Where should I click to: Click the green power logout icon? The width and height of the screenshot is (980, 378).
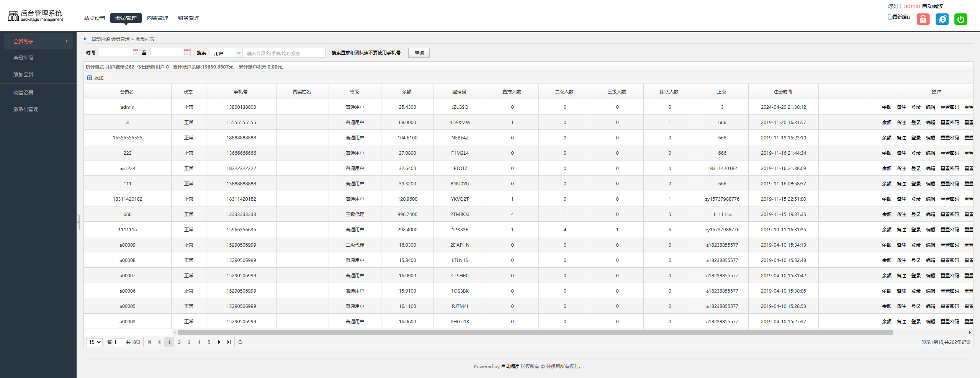960,19
